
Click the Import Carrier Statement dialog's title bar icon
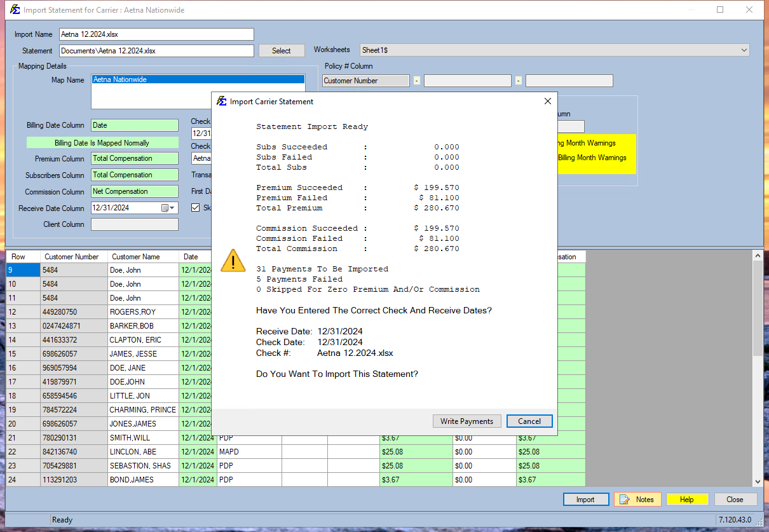coord(222,101)
